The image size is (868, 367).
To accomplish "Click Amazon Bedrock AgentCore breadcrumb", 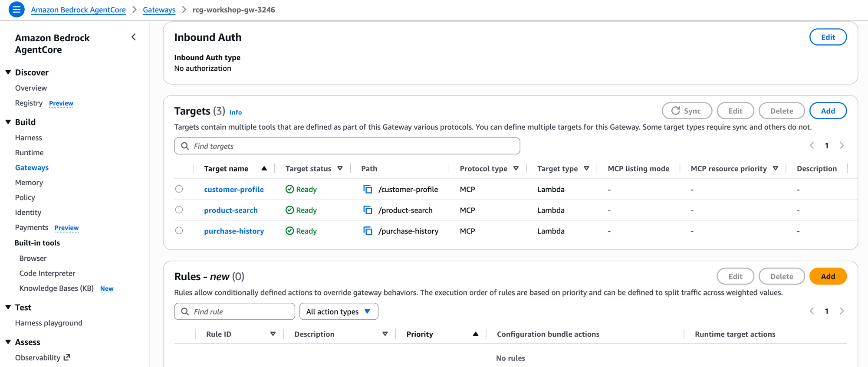I will point(78,10).
